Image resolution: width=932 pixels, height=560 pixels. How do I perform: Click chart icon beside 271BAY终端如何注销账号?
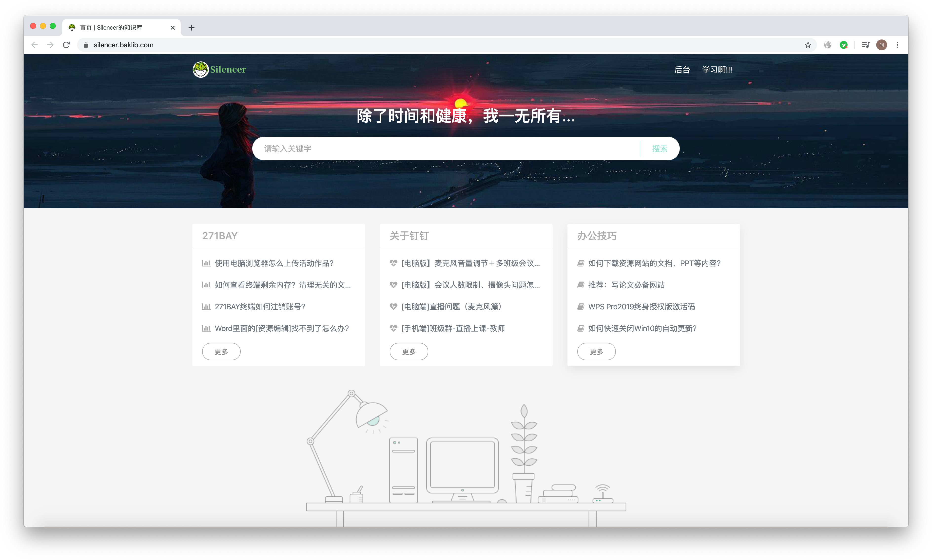tap(206, 306)
